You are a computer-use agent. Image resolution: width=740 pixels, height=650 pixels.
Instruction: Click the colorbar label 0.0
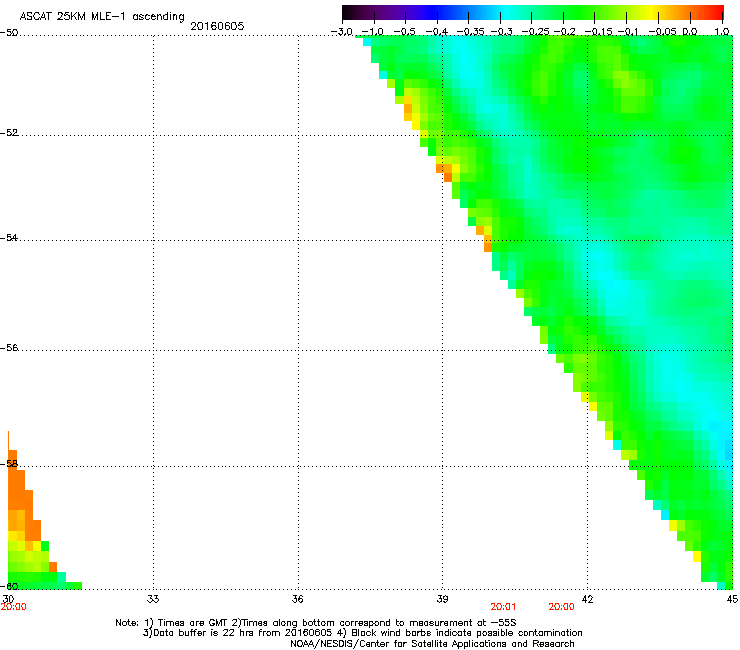[x=690, y=32]
